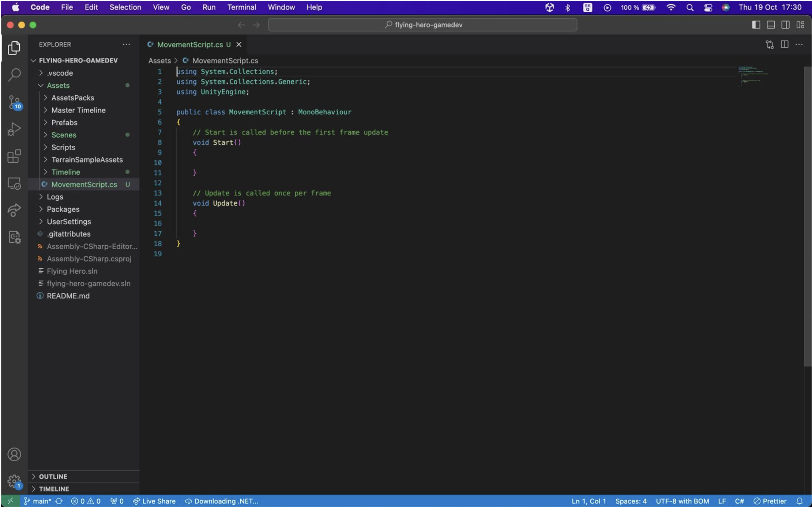
Task: Open the Manage gear icon
Action: click(x=15, y=482)
